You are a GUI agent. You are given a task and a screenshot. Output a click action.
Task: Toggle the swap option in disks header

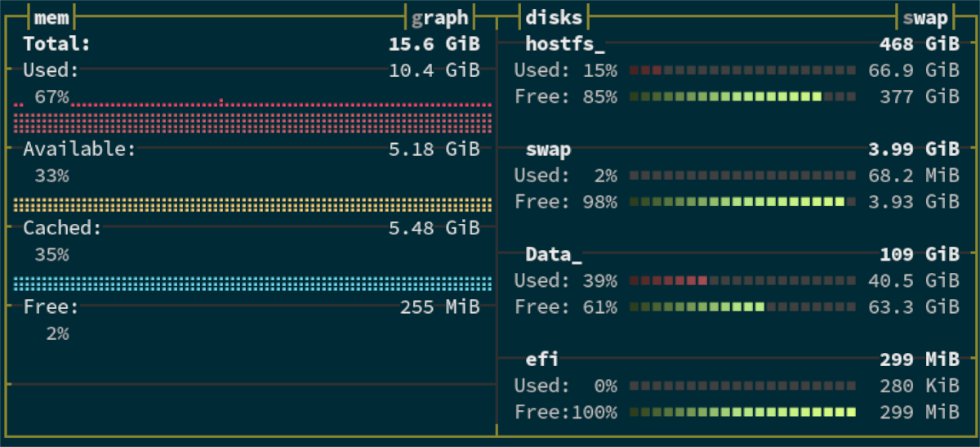click(x=925, y=17)
